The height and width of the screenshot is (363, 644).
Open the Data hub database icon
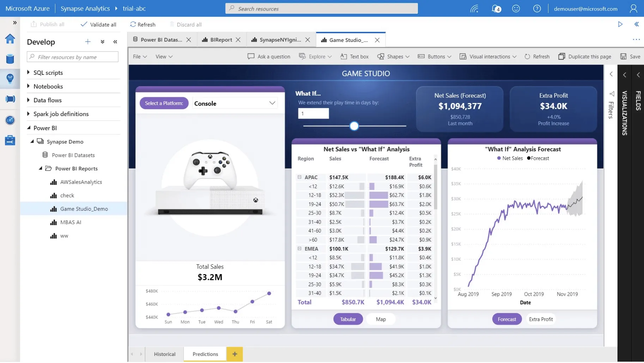(x=10, y=59)
